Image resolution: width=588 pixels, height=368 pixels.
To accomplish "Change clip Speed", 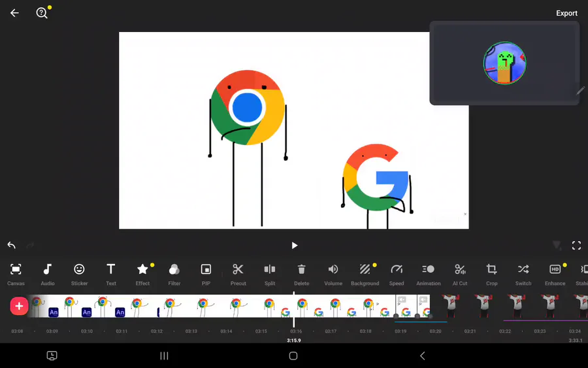I will [x=397, y=275].
